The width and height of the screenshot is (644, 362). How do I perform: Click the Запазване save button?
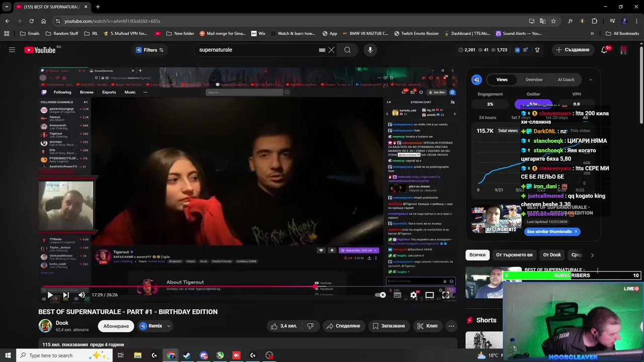(x=388, y=326)
